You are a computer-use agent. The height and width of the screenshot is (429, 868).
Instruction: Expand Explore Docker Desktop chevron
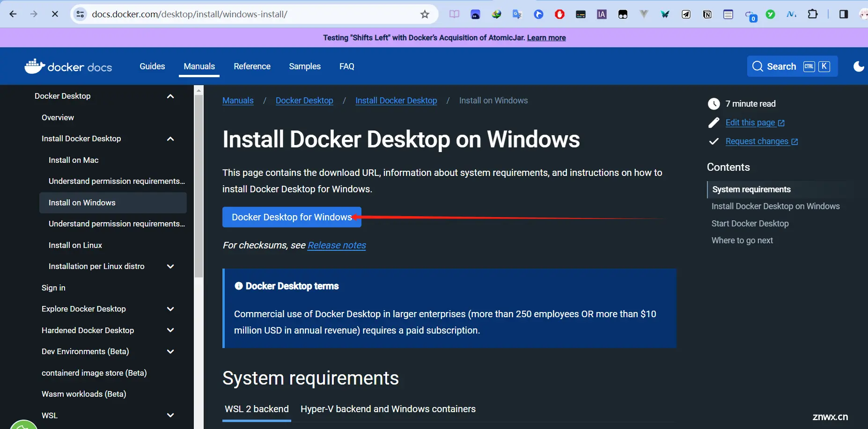tap(170, 309)
